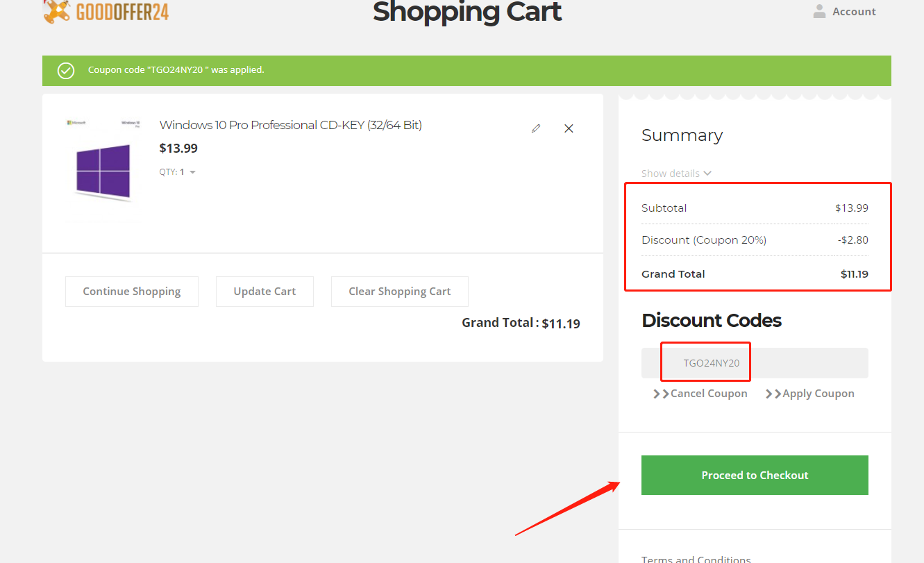The height and width of the screenshot is (563, 924).
Task: Click the Summary heading
Action: click(682, 135)
